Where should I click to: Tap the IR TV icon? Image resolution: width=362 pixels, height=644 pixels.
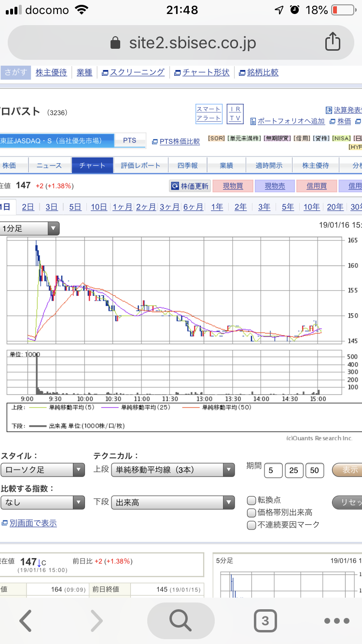coord(236,113)
